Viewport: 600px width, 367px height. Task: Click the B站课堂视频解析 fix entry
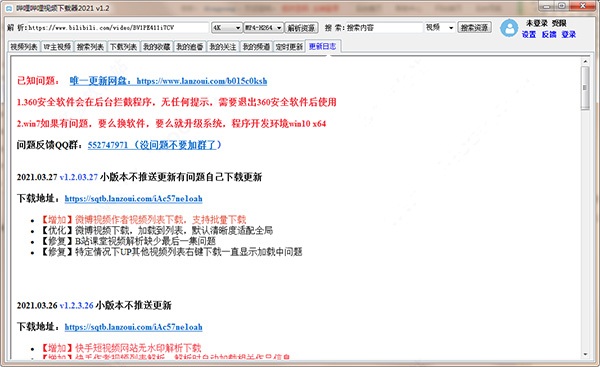click(128, 241)
